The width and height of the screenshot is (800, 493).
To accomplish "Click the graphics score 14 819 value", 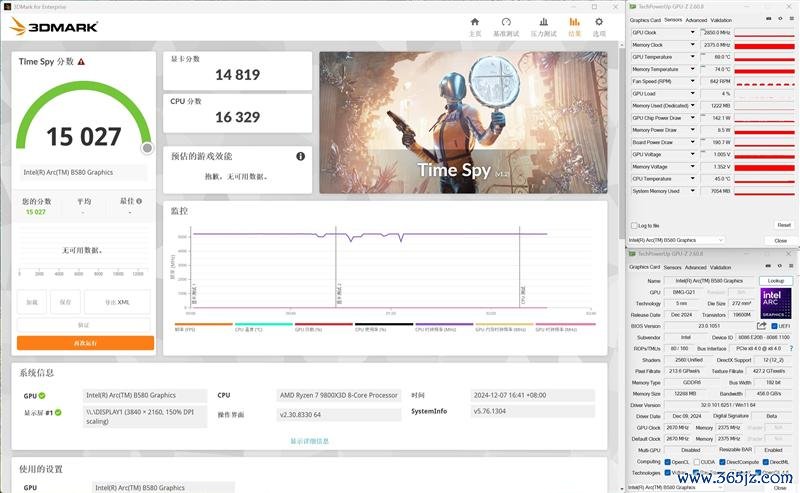I will (237, 75).
